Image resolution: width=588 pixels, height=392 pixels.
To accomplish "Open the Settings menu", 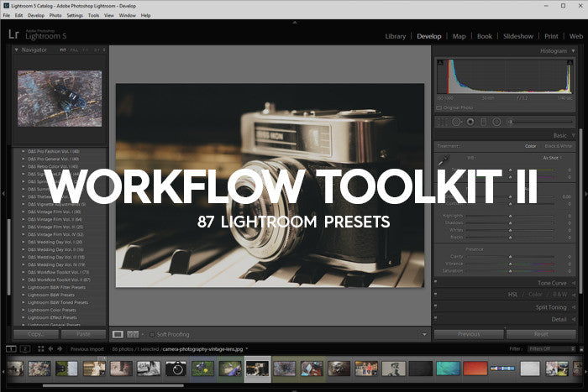I will pos(75,15).
